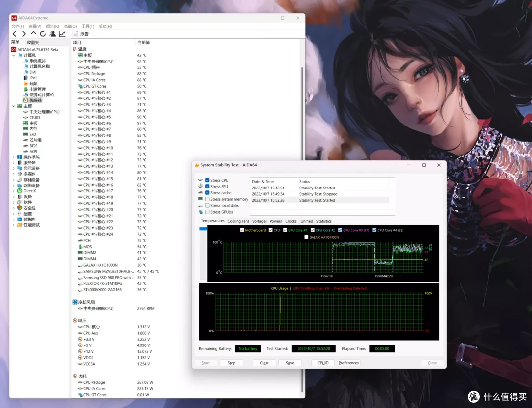Expand the 网络设备 tree node

14,186
